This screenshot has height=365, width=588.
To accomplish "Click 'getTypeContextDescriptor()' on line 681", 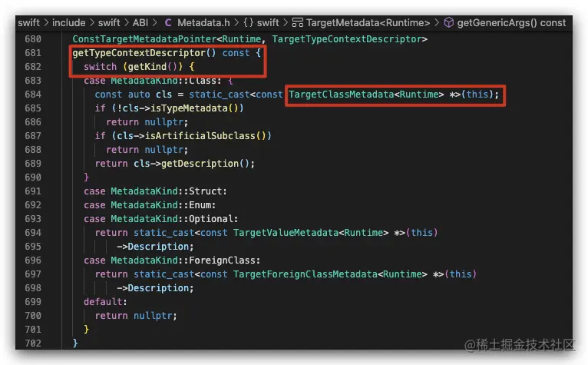I will pos(144,53).
